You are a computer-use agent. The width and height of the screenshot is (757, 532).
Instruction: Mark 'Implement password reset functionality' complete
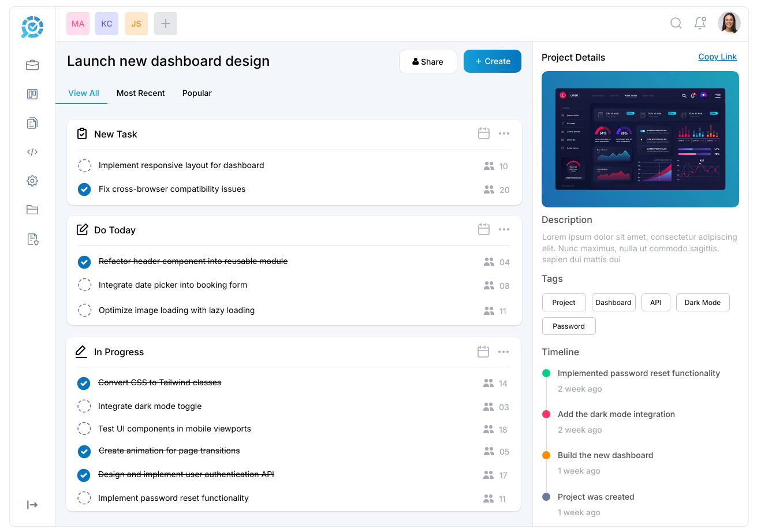84,498
